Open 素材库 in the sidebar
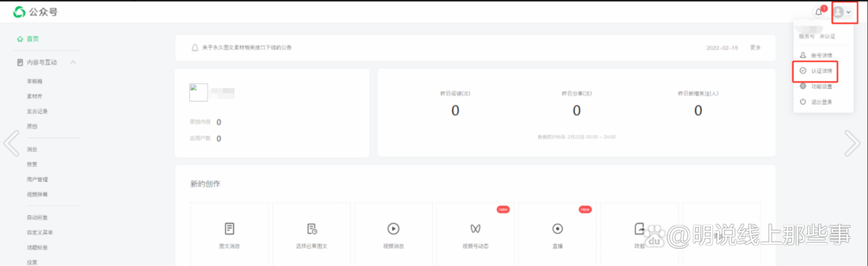This screenshot has height=266, width=868. click(x=34, y=96)
